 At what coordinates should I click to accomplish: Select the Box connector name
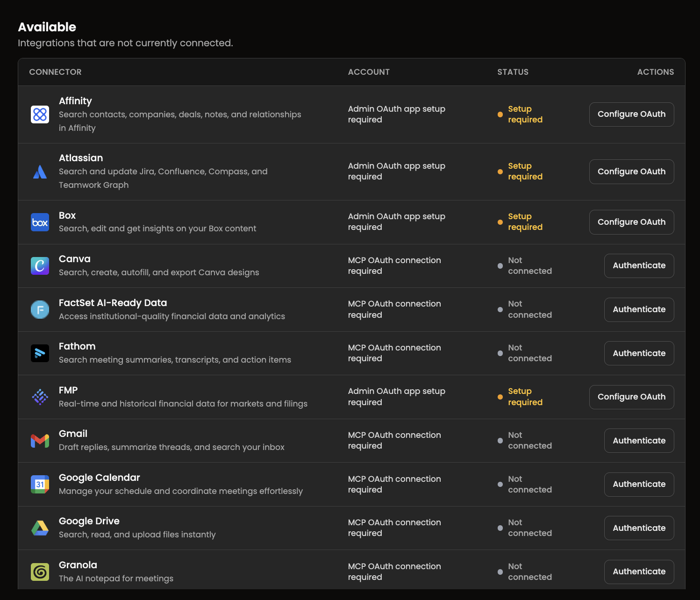(x=67, y=215)
